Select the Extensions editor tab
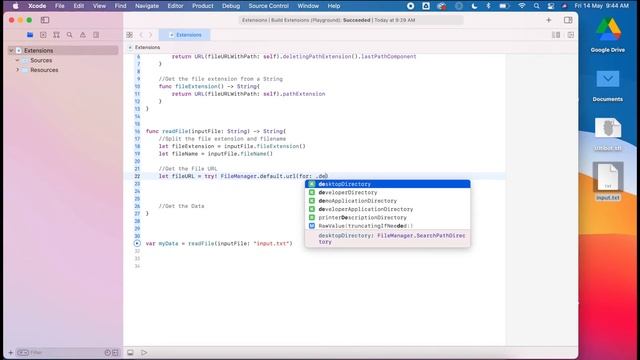Image resolution: width=640 pixels, height=360 pixels. [x=184, y=35]
